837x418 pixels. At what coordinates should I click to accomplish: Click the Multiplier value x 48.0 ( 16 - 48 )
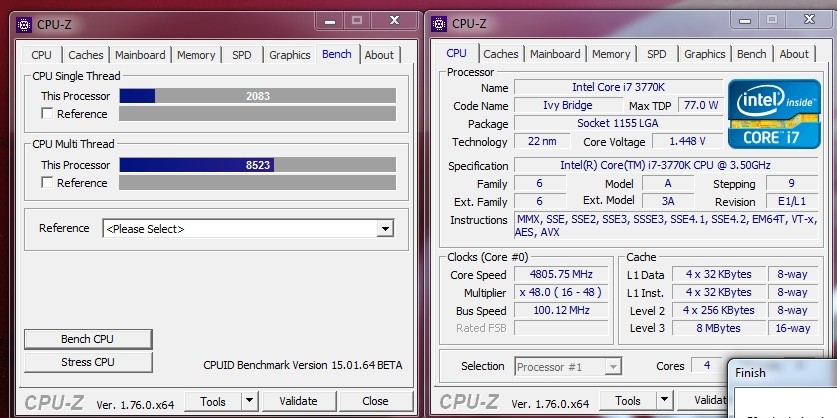pos(561,293)
